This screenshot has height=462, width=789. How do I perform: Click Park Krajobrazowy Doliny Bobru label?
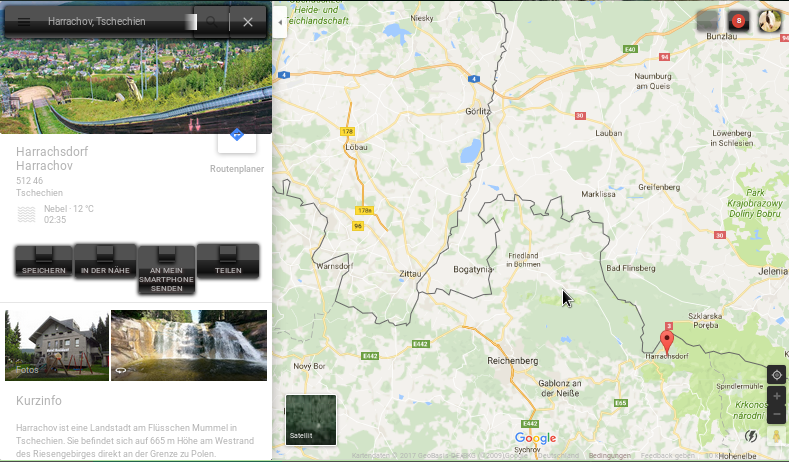coord(755,203)
